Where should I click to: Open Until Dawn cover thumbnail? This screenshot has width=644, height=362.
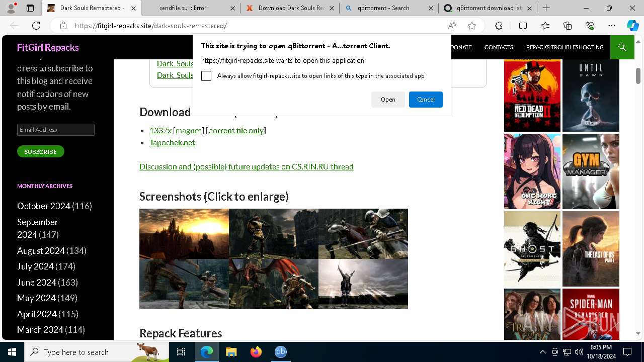pos(591,95)
